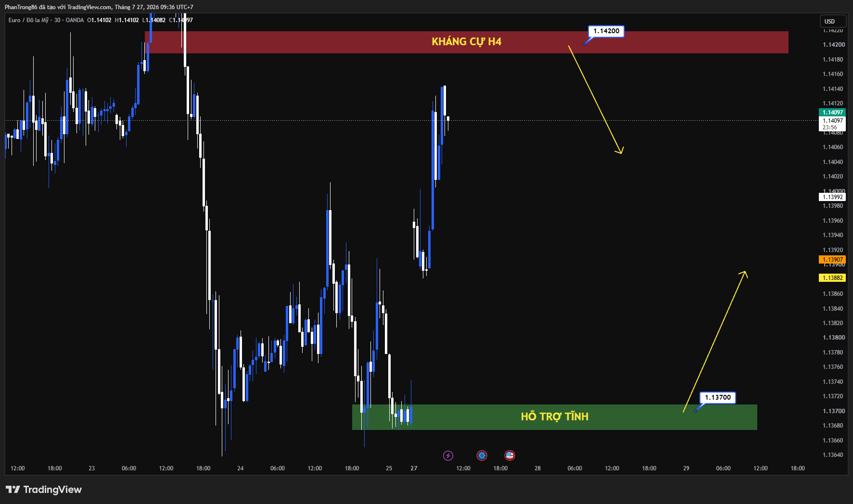The width and height of the screenshot is (853, 504).
Task: Click the current price 1.14097 green tag
Action: coord(832,113)
